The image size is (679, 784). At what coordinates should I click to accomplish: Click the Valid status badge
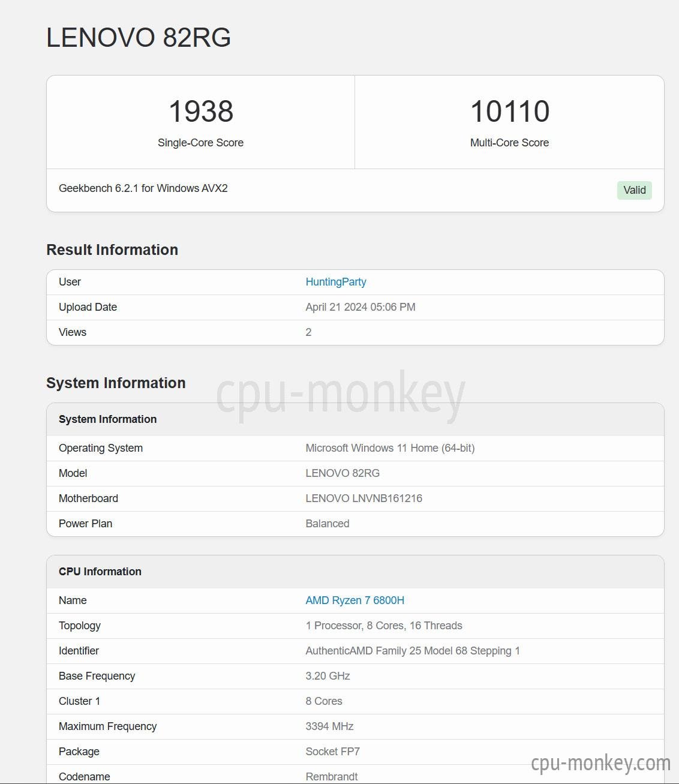coord(635,190)
